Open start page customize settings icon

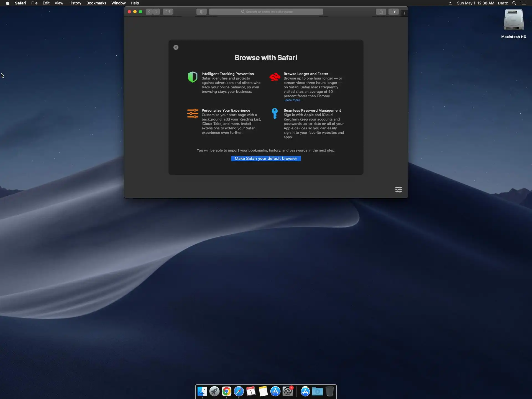[398, 190]
